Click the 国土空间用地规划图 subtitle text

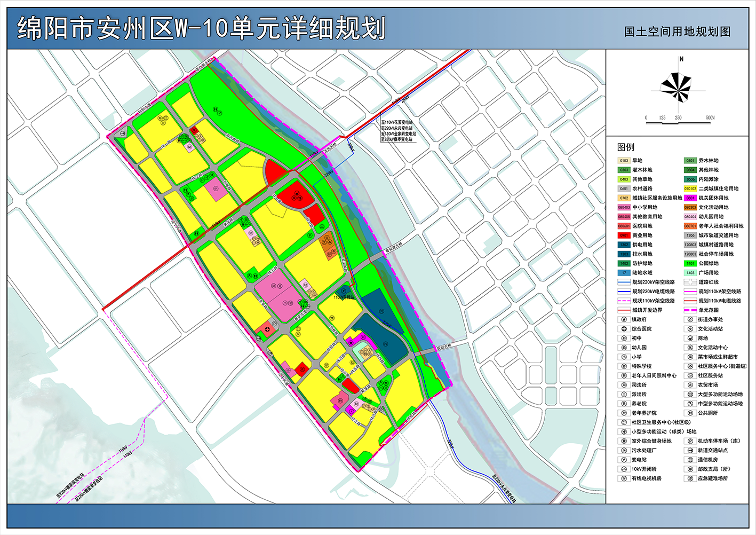click(677, 32)
